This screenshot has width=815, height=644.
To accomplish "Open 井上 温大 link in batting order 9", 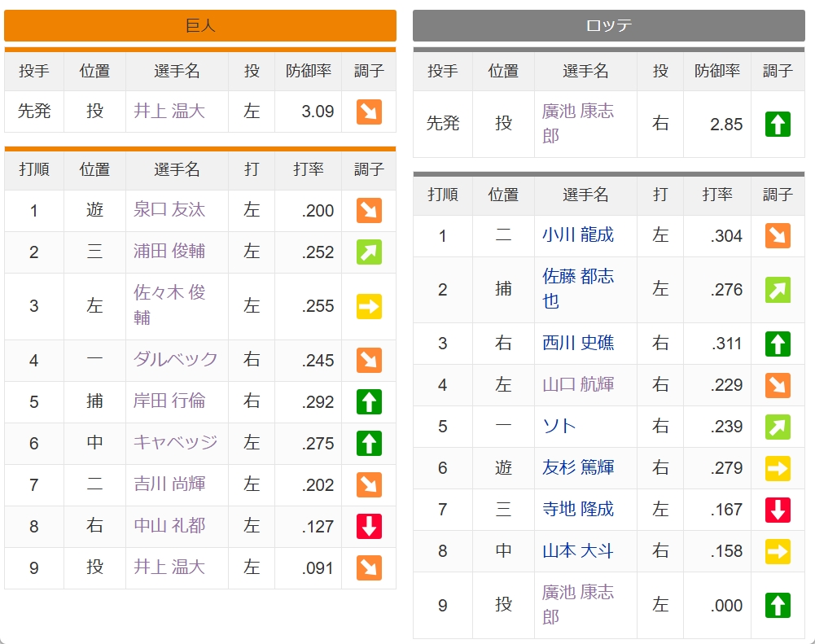I will tap(169, 567).
